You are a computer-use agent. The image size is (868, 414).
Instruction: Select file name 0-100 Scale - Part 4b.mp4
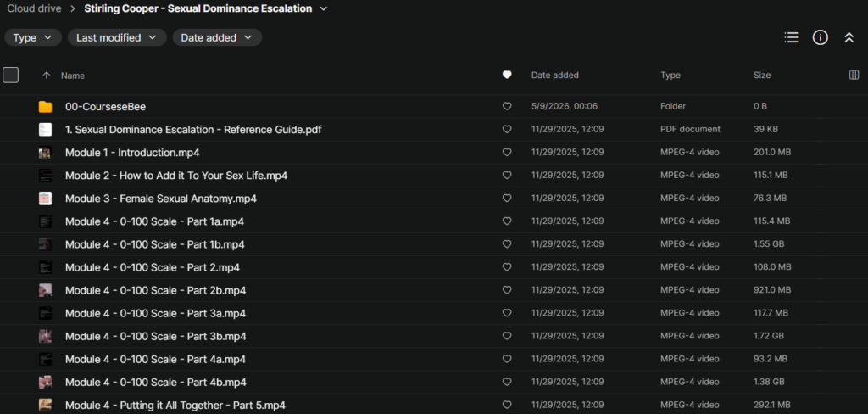pyautogui.click(x=156, y=383)
